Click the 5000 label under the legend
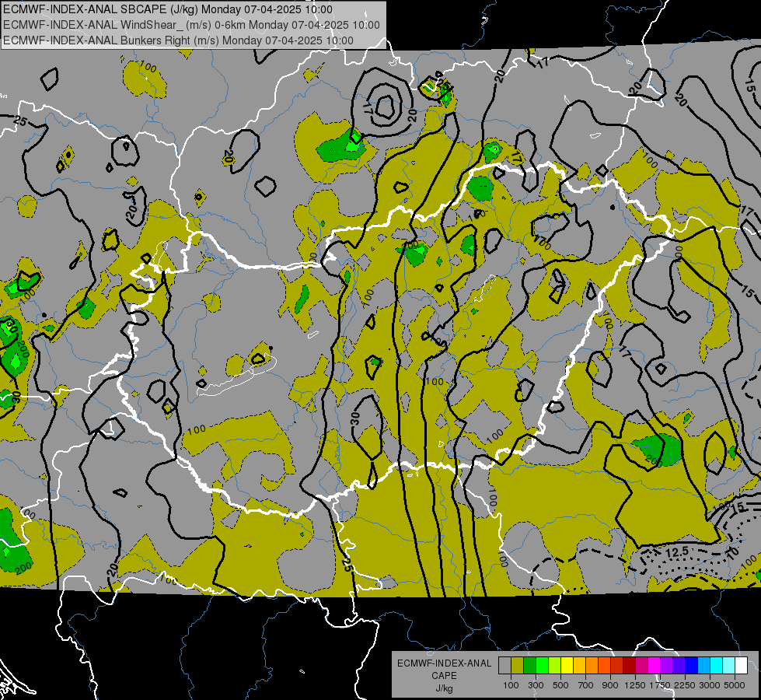This screenshot has height=700, width=761. pos(735,685)
